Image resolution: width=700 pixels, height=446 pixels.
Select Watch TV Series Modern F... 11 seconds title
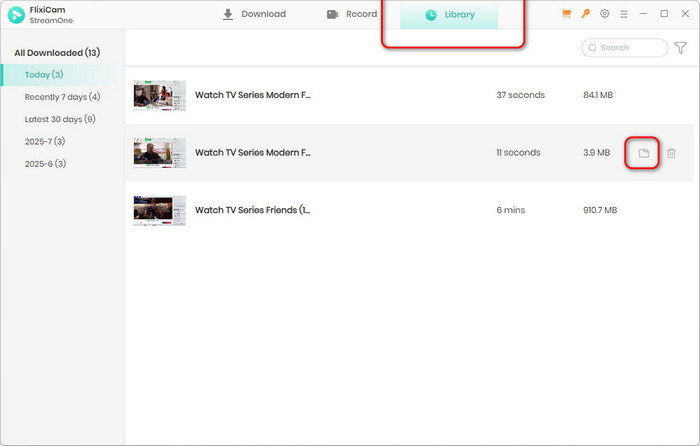coord(253,153)
